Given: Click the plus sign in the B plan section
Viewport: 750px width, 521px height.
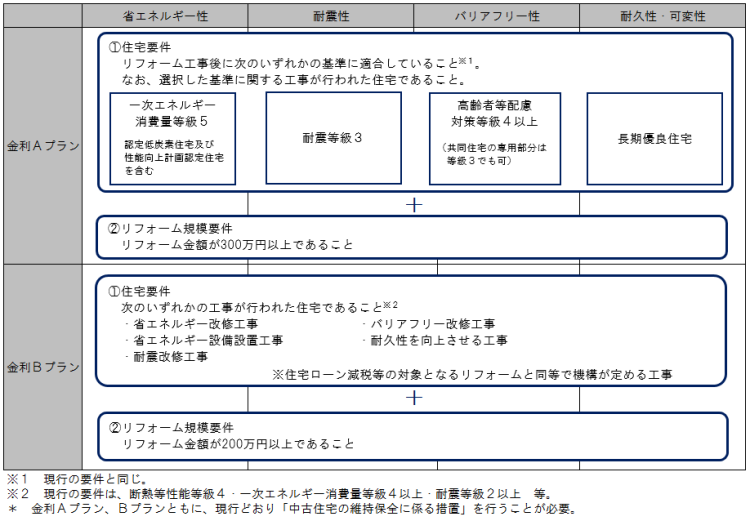Looking at the screenshot, I should point(414,398).
